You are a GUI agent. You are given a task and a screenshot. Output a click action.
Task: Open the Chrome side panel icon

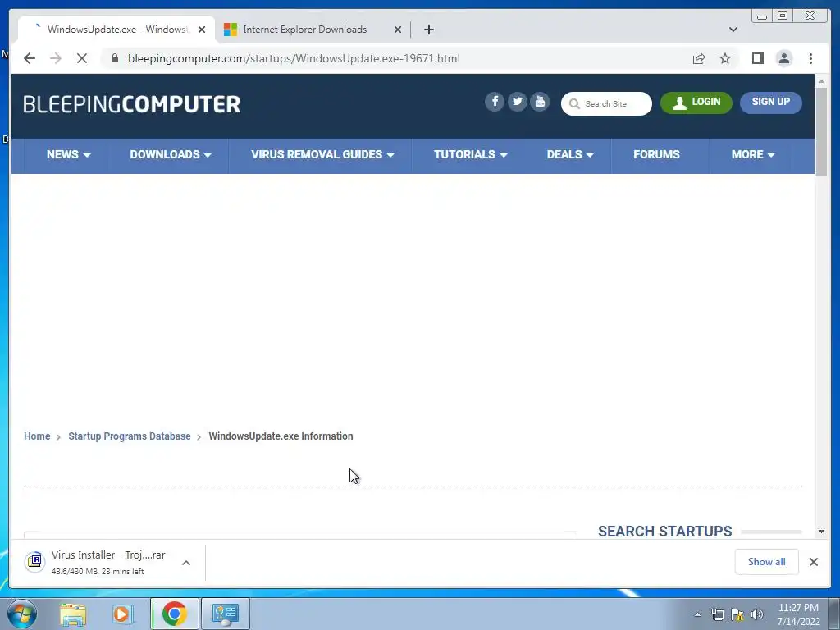coord(757,58)
